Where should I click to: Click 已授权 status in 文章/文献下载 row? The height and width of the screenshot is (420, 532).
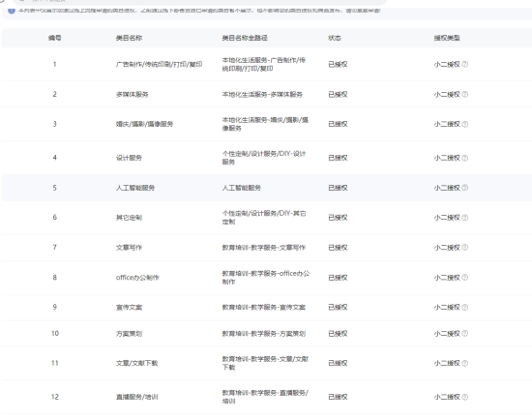point(338,363)
